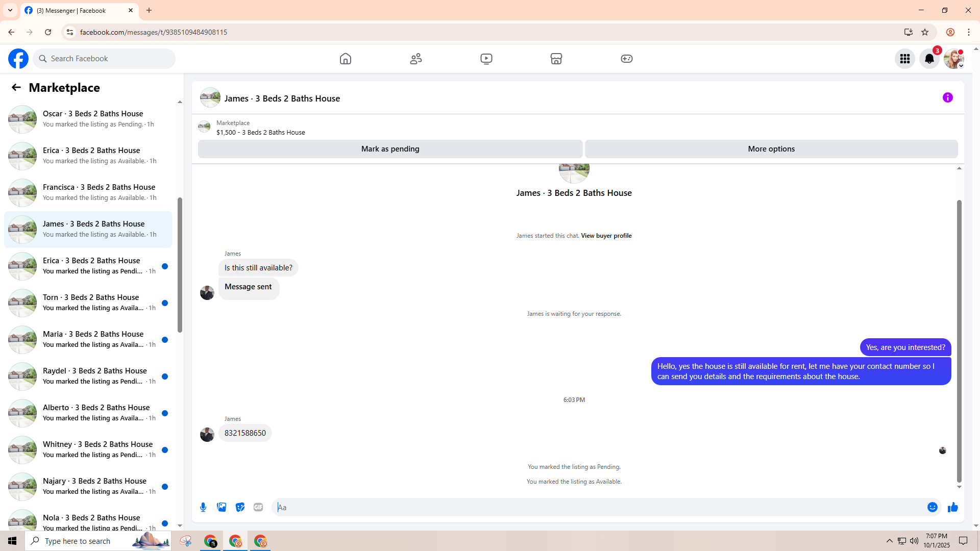
Task: Open a new browser tab
Action: click(x=149, y=10)
